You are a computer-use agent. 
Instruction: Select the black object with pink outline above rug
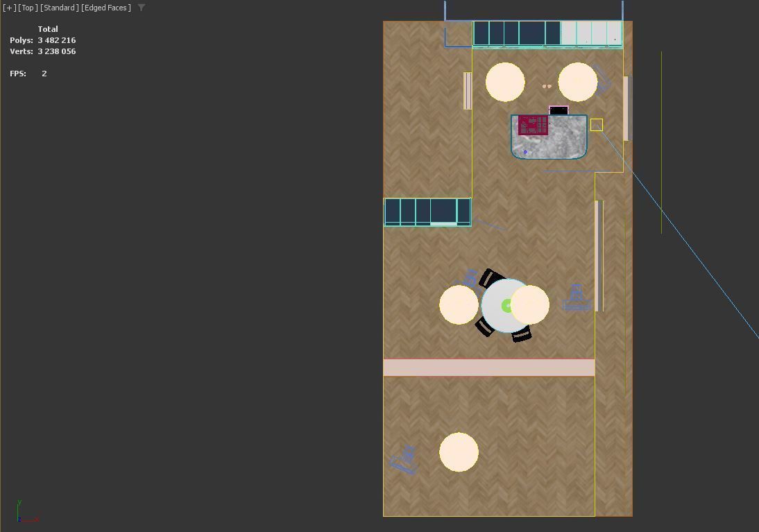click(x=558, y=110)
